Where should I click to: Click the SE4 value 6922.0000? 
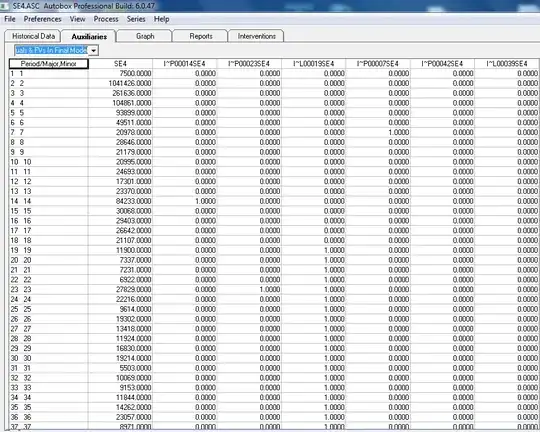(121, 280)
